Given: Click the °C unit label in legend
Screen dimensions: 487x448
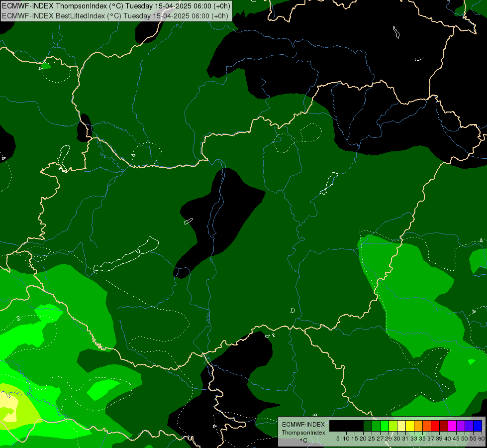Looking at the screenshot, I should click(x=304, y=441).
